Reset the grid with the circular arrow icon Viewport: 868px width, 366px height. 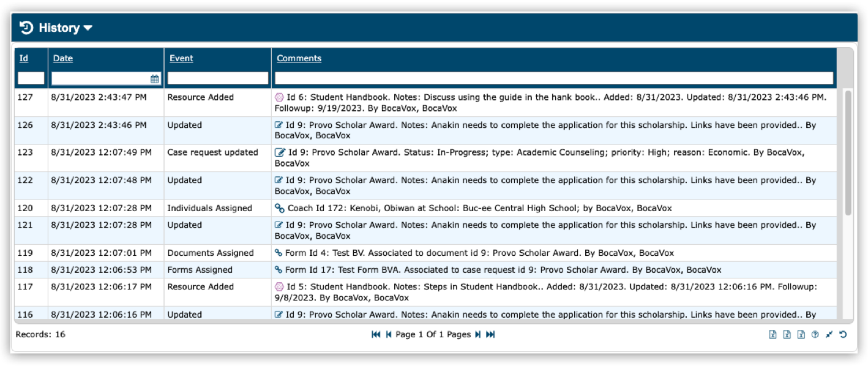point(843,334)
